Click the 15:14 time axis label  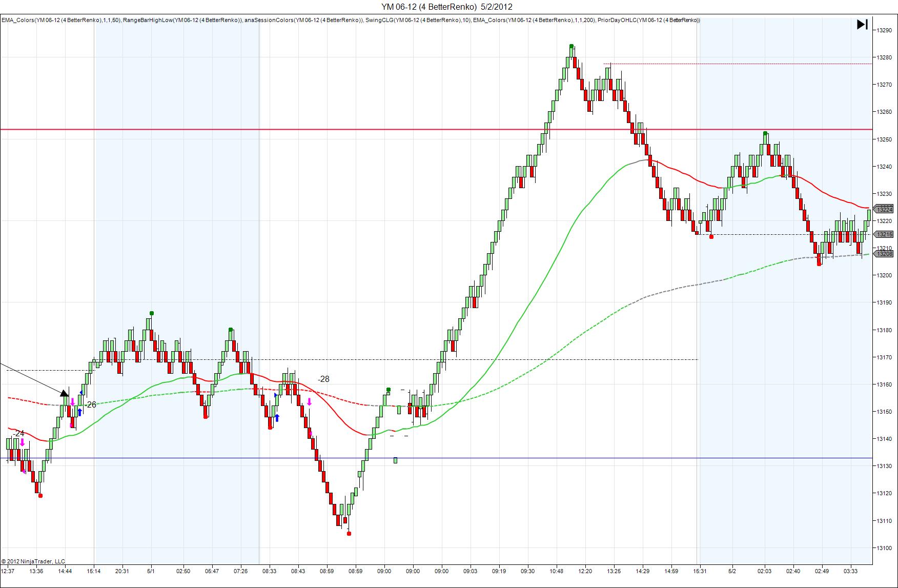click(x=94, y=571)
